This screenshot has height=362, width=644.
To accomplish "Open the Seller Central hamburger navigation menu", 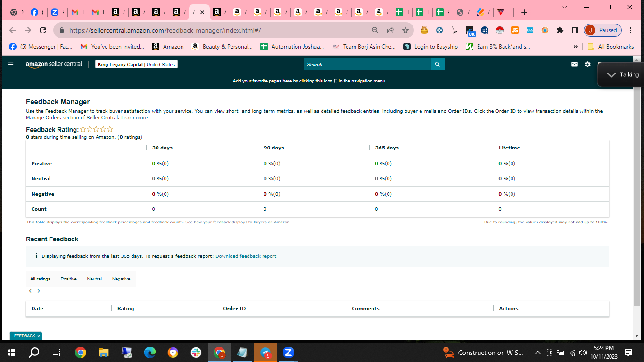I will click(x=10, y=64).
